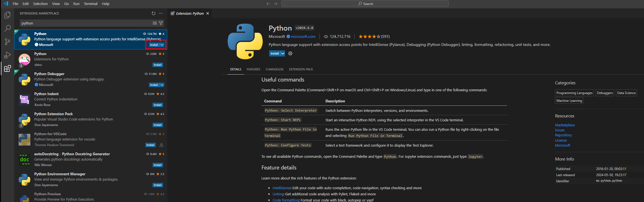Expand install options for Microsoft Python in list
The height and width of the screenshot is (202, 644).
click(162, 45)
